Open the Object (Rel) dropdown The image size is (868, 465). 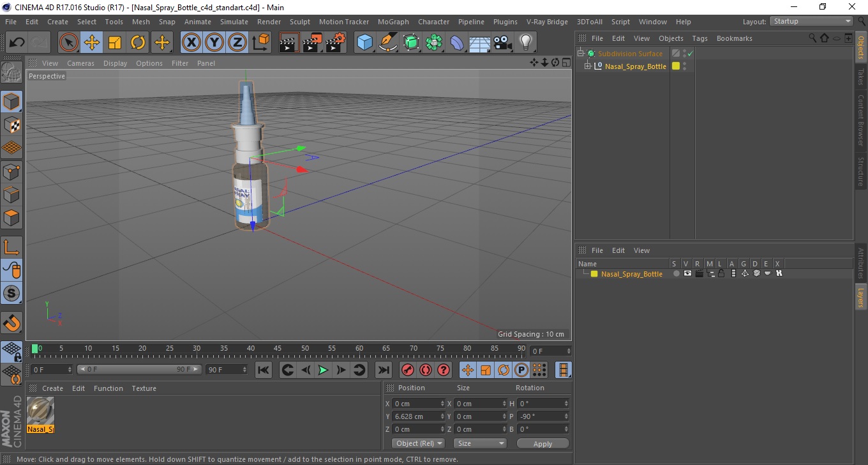pyautogui.click(x=418, y=443)
